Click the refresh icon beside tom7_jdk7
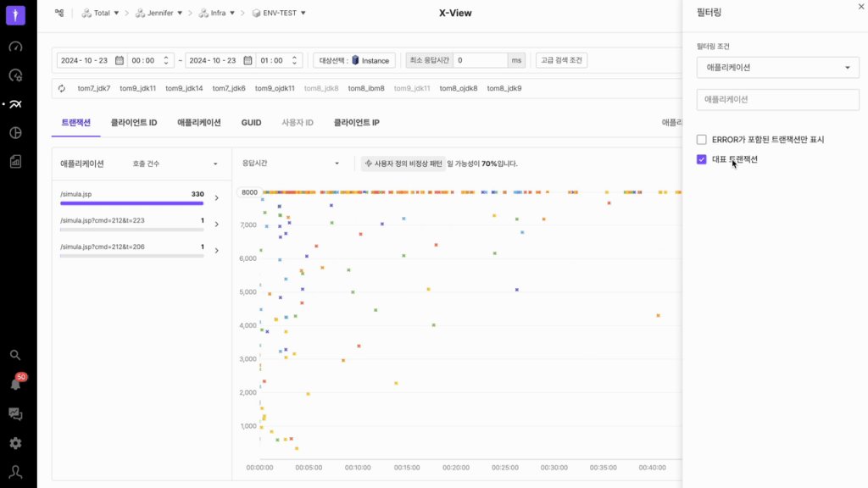The image size is (868, 488). click(x=62, y=88)
